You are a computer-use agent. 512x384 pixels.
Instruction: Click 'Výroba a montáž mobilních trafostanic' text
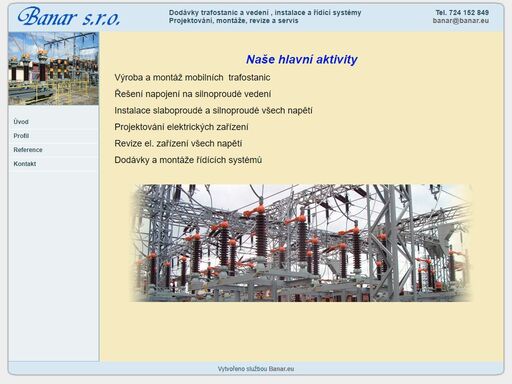tap(192, 78)
